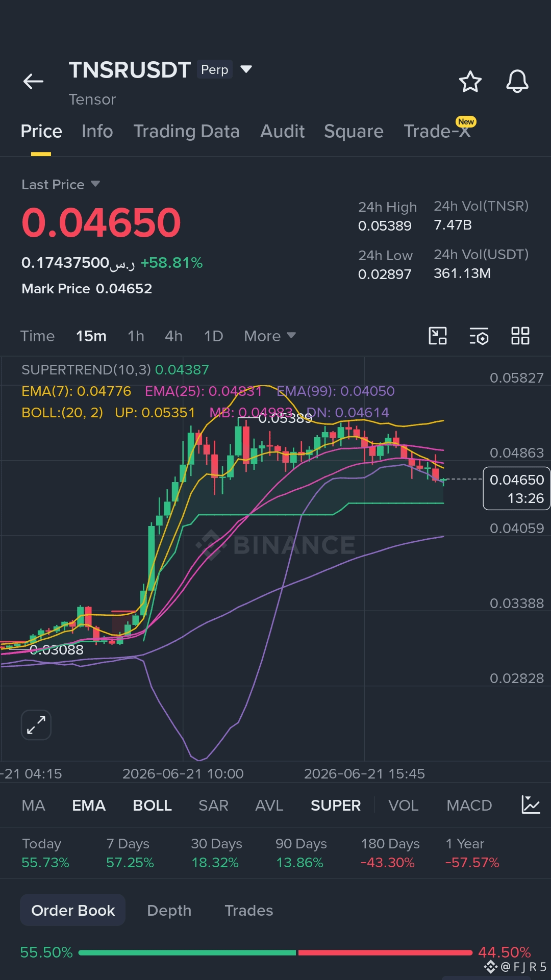Tap the +58.81% change percentage
The image size is (551, 980).
click(171, 263)
